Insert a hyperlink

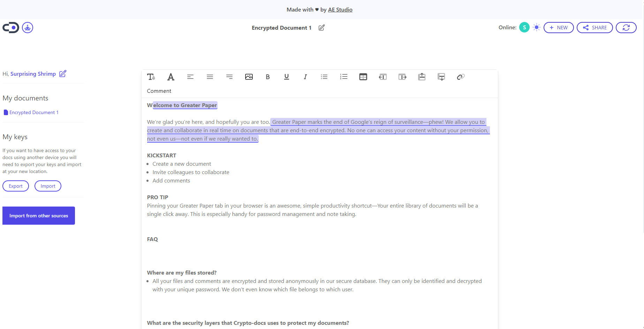point(461,77)
